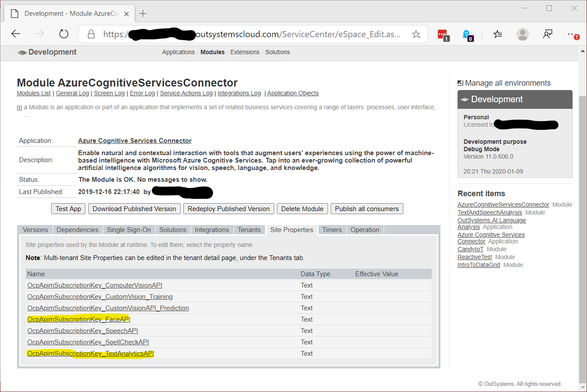Viewport: 587px width, 392px height.
Task: Open the Service Actions Log link
Action: [x=186, y=93]
